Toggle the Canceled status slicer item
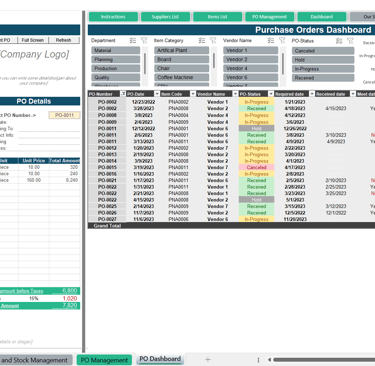Screen dimensions: 375x366 tap(323, 51)
